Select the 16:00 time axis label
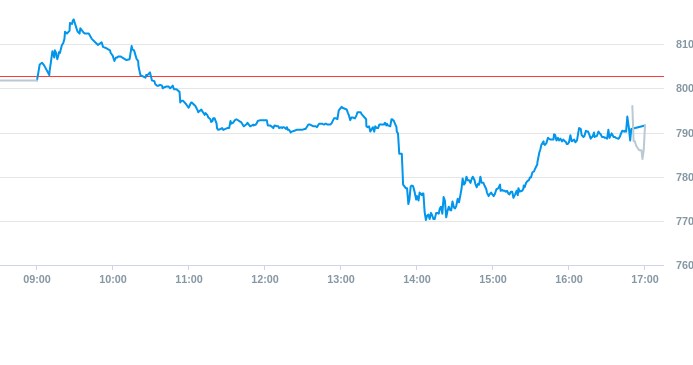This screenshot has width=693, height=365. 569,279
